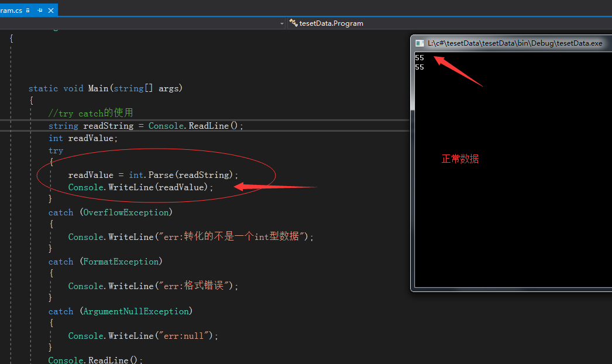The width and height of the screenshot is (612, 364).
Task: Click the WriteLine with err:格式错误 message
Action: point(153,286)
